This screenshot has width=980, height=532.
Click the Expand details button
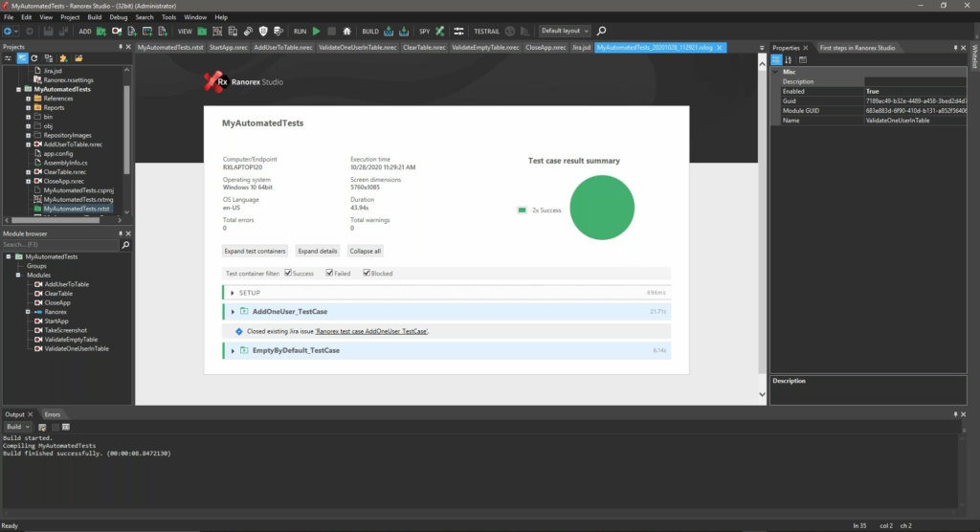point(318,252)
